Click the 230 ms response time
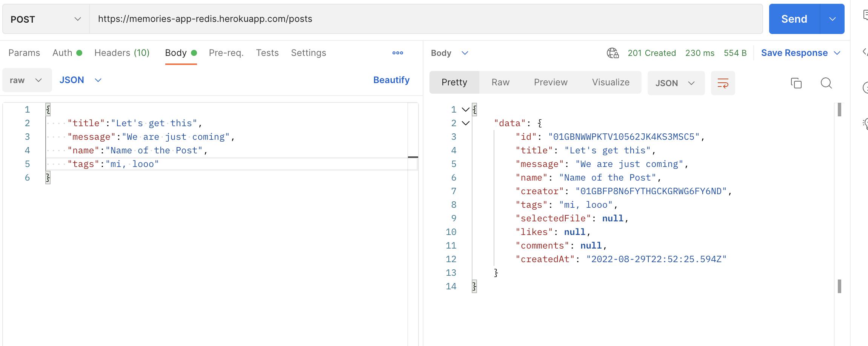Image resolution: width=868 pixels, height=346 pixels. pos(700,53)
